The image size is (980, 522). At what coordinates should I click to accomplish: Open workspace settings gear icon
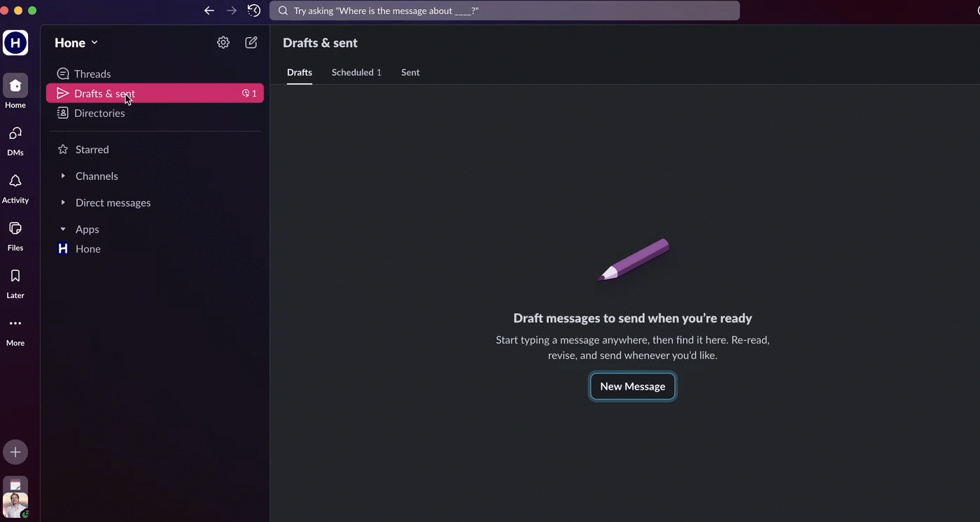pyautogui.click(x=223, y=43)
